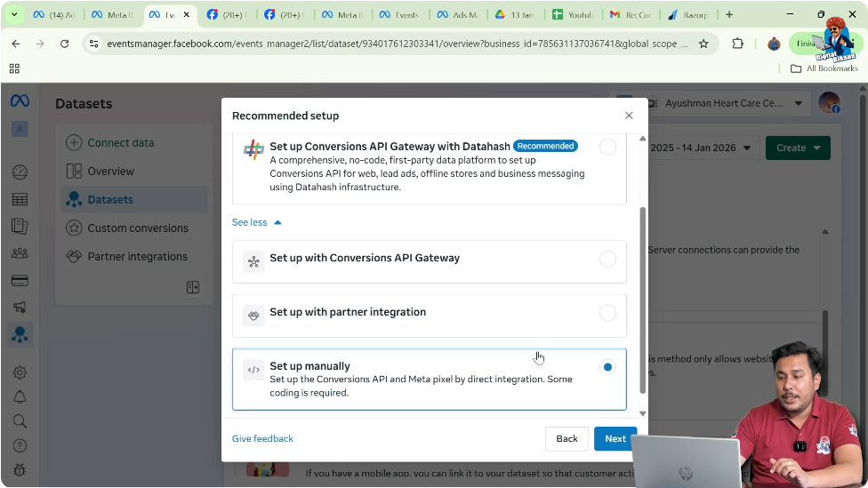This screenshot has height=488, width=868.
Task: Click the Back button
Action: [x=567, y=439]
